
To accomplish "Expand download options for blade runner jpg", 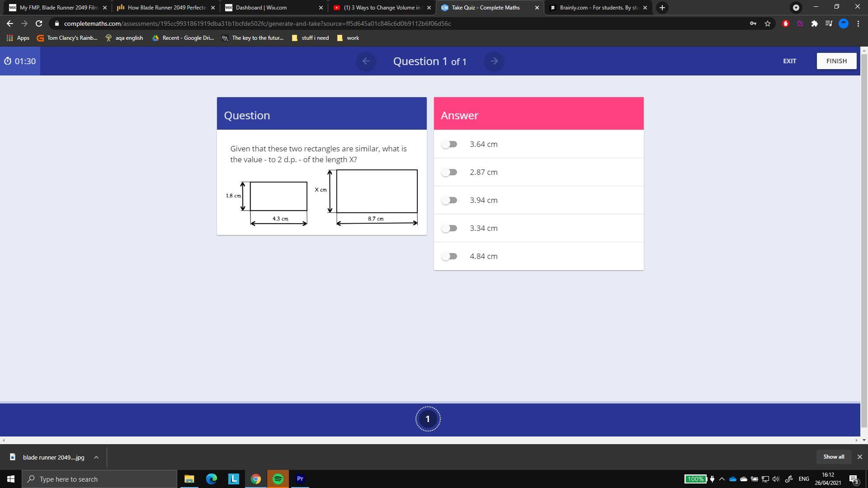I will click(x=96, y=457).
